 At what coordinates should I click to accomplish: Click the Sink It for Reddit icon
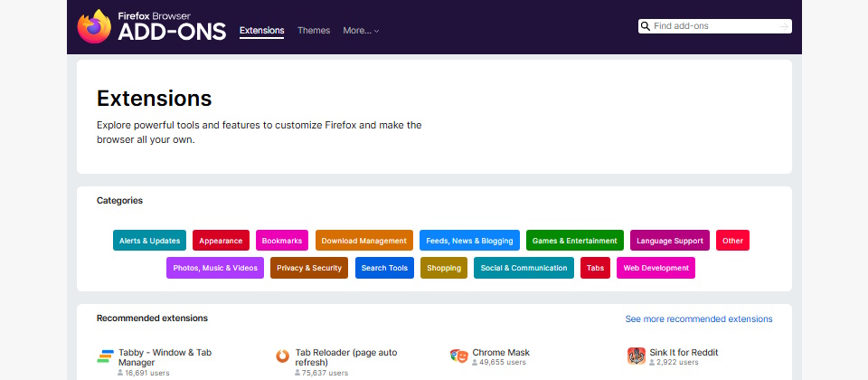point(637,356)
